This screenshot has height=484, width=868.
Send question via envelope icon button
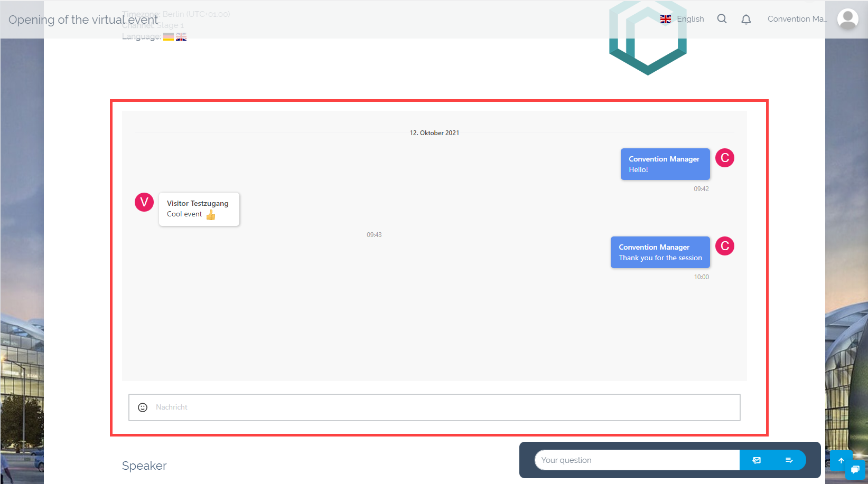[757, 460]
